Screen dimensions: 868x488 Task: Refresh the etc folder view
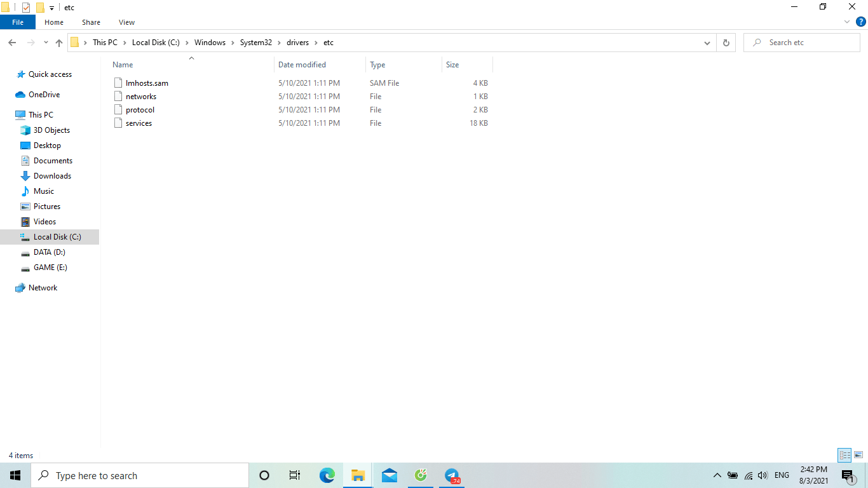pos(726,43)
